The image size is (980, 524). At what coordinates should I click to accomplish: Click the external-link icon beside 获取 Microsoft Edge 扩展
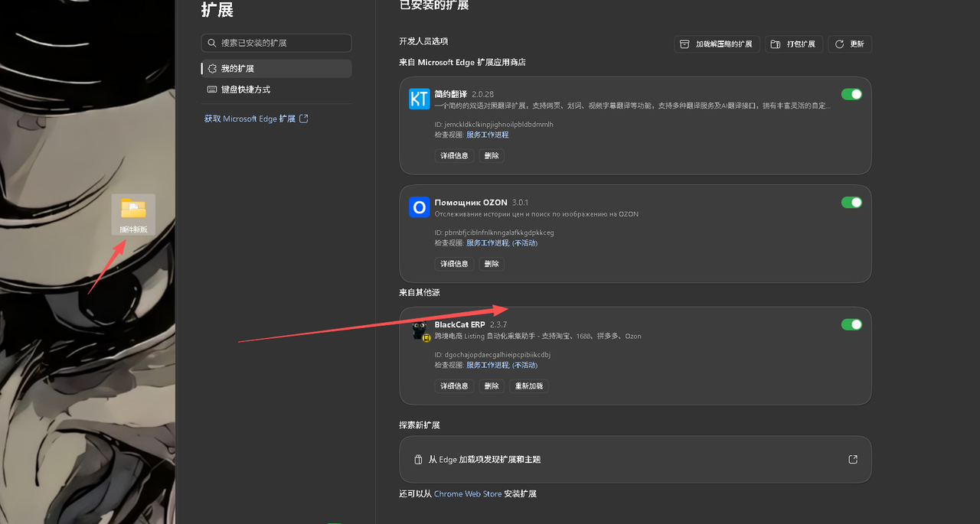[303, 119]
